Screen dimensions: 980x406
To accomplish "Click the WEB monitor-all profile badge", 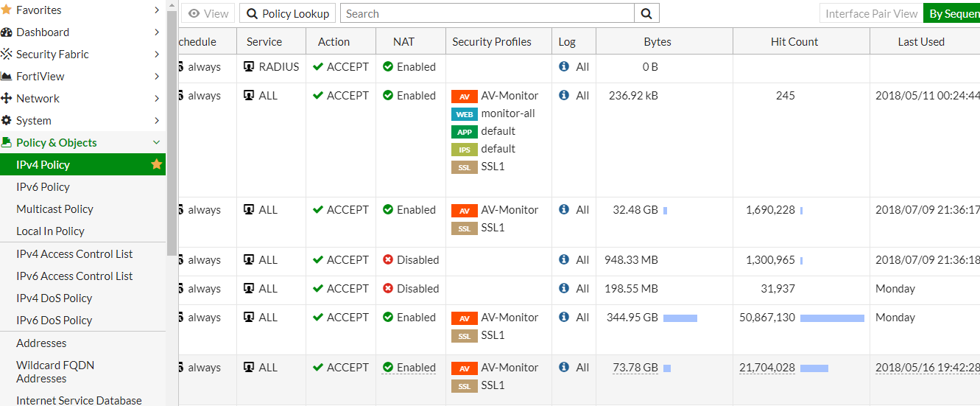I will (x=464, y=114).
